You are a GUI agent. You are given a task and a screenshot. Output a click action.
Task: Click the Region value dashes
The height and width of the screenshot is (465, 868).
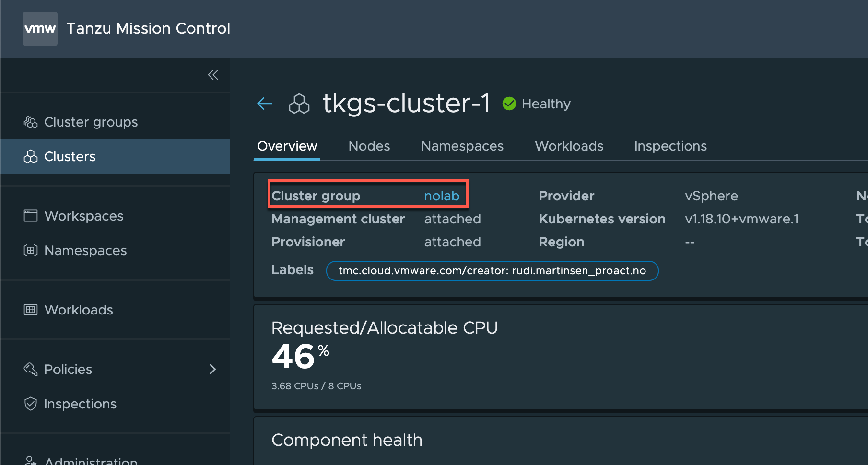[x=690, y=242]
